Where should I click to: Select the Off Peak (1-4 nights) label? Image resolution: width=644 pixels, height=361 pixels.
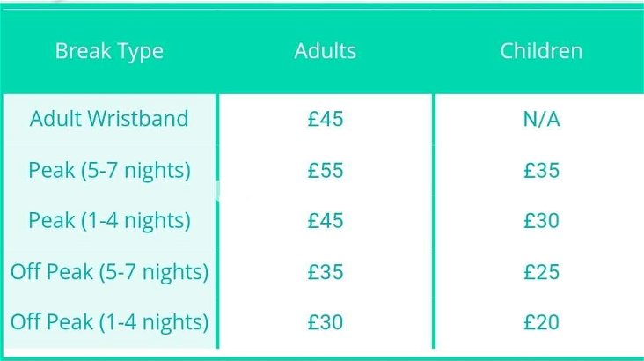109,322
